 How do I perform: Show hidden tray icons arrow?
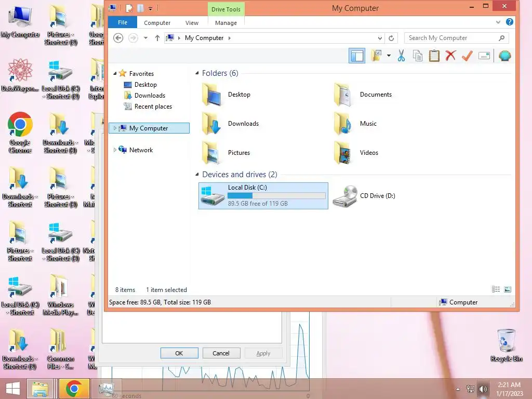pos(458,389)
